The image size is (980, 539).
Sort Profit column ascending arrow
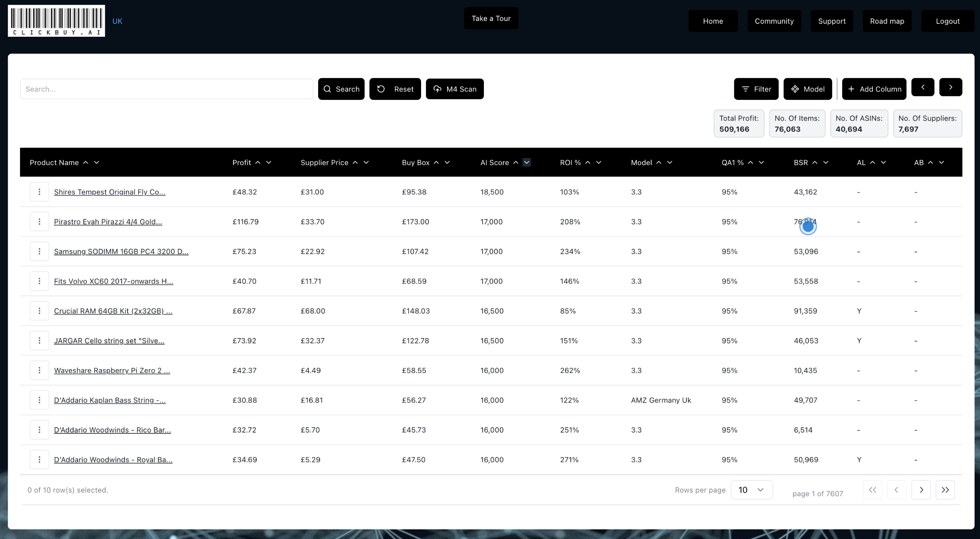258,163
